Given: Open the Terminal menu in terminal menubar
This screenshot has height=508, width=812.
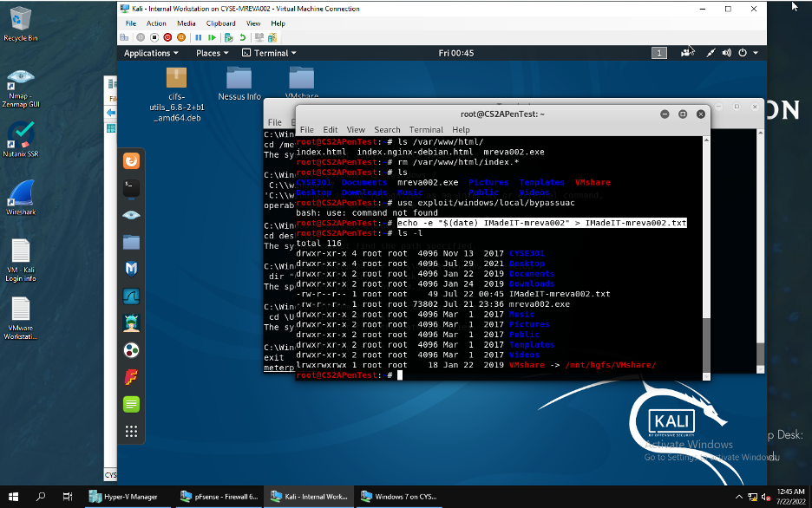Looking at the screenshot, I should coord(426,129).
